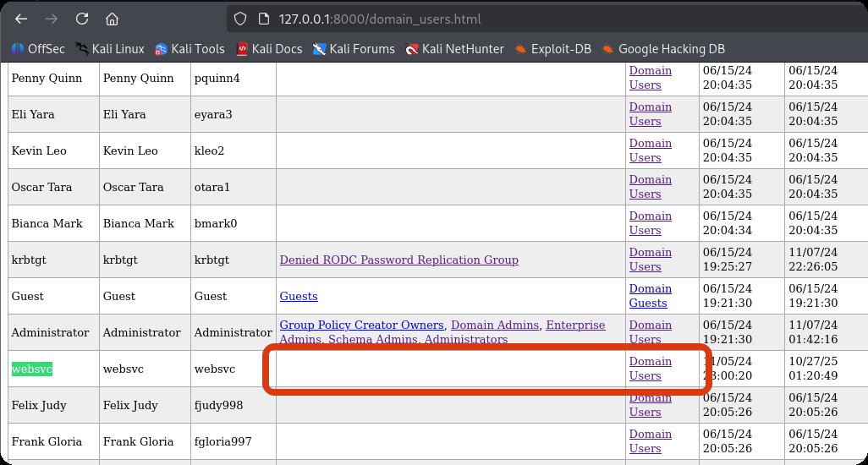The image size is (868, 465).
Task: Open the Guests group link
Action: coord(299,296)
